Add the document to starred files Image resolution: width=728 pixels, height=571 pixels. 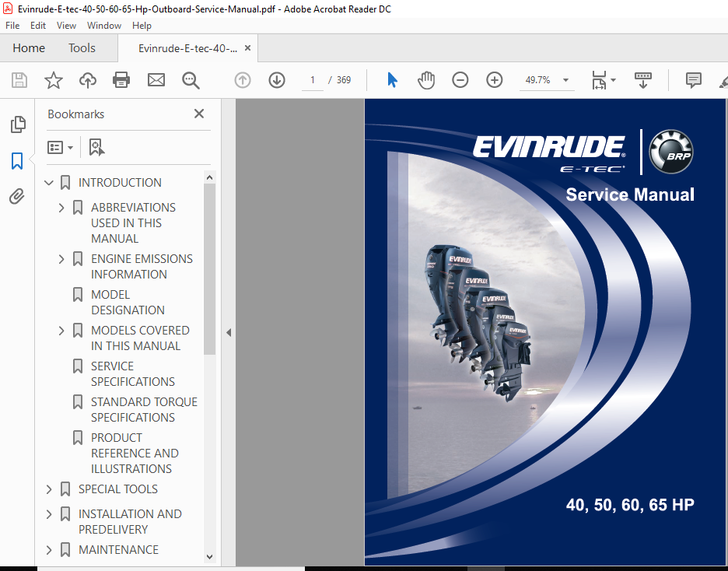pyautogui.click(x=54, y=80)
